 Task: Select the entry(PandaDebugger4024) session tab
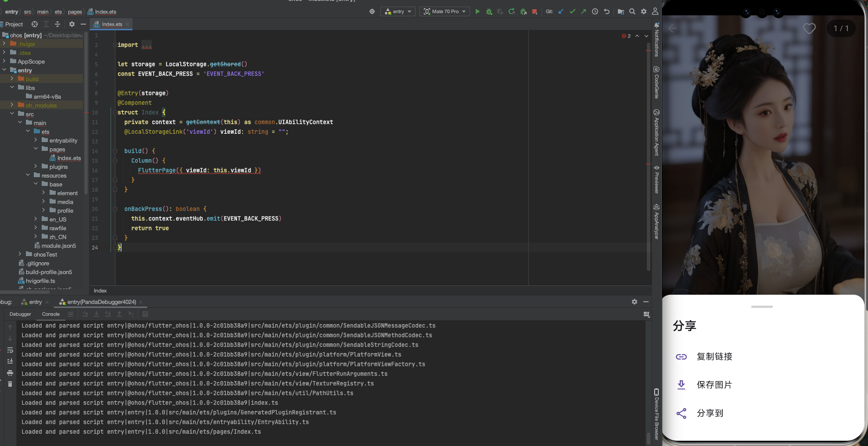click(x=101, y=302)
